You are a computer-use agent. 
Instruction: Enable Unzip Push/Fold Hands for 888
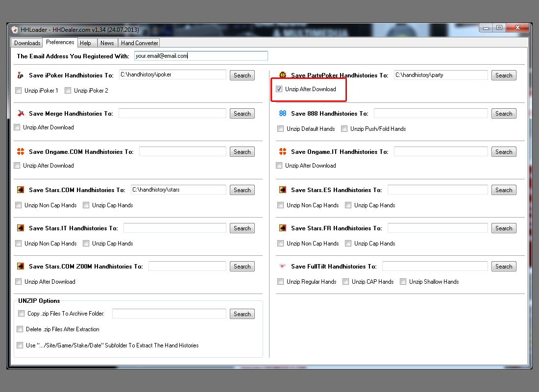pos(344,129)
